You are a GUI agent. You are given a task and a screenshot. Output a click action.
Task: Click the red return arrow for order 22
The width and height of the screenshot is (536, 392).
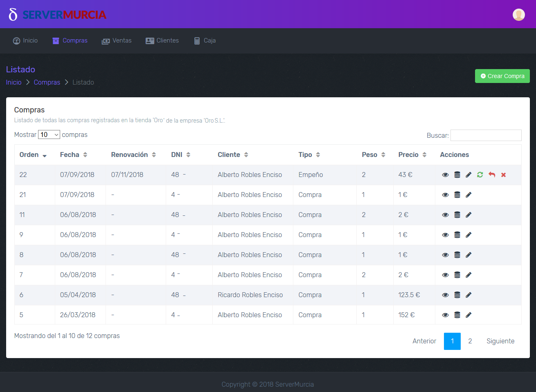492,175
